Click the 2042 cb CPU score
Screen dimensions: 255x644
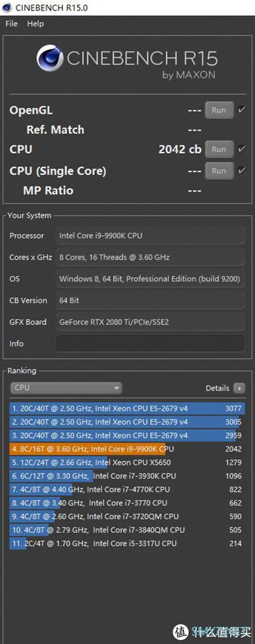(180, 150)
